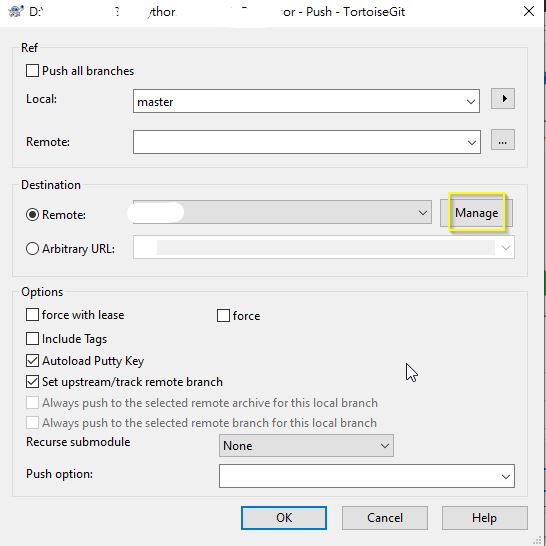Uncheck Autoload Putty Key
Viewport: 546px width, 546px height.
(32, 361)
